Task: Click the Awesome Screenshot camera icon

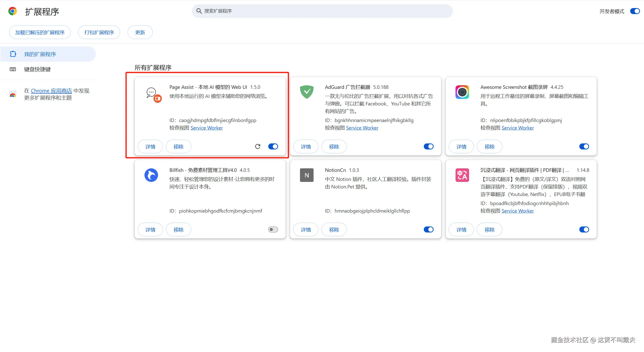Action: point(462,92)
